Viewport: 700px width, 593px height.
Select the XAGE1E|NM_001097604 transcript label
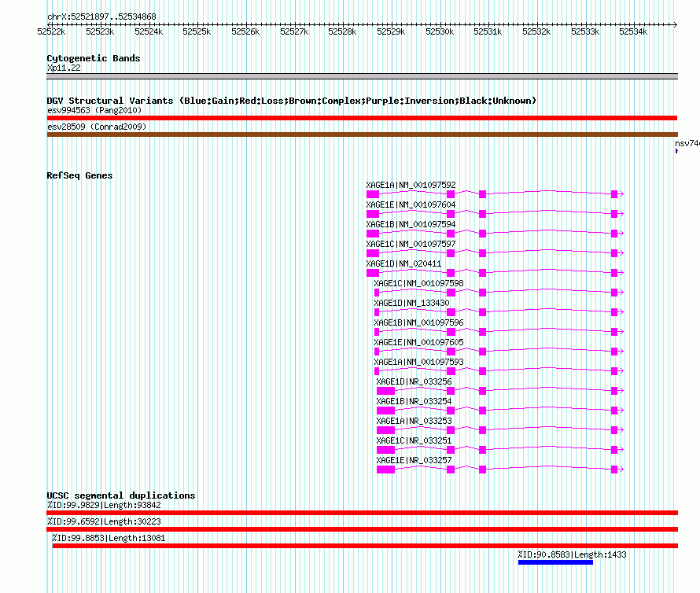click(x=411, y=204)
